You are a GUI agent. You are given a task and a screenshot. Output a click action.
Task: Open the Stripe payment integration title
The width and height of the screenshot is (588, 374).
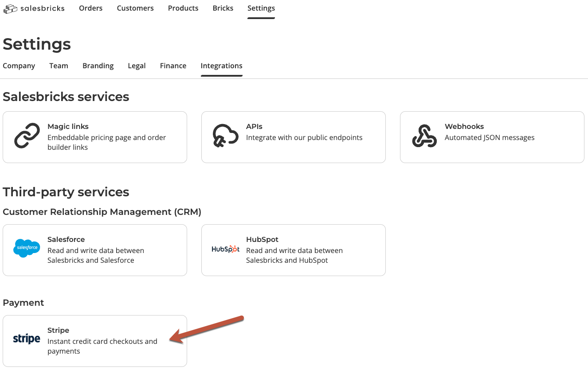pyautogui.click(x=59, y=330)
